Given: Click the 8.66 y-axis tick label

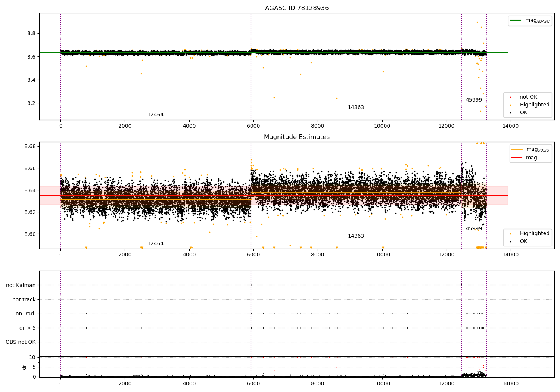Looking at the screenshot, I should (30, 168).
